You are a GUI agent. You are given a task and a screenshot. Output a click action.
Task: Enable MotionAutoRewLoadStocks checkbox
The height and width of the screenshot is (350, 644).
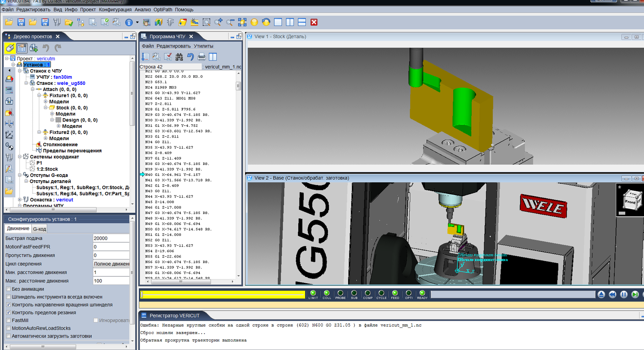8,328
